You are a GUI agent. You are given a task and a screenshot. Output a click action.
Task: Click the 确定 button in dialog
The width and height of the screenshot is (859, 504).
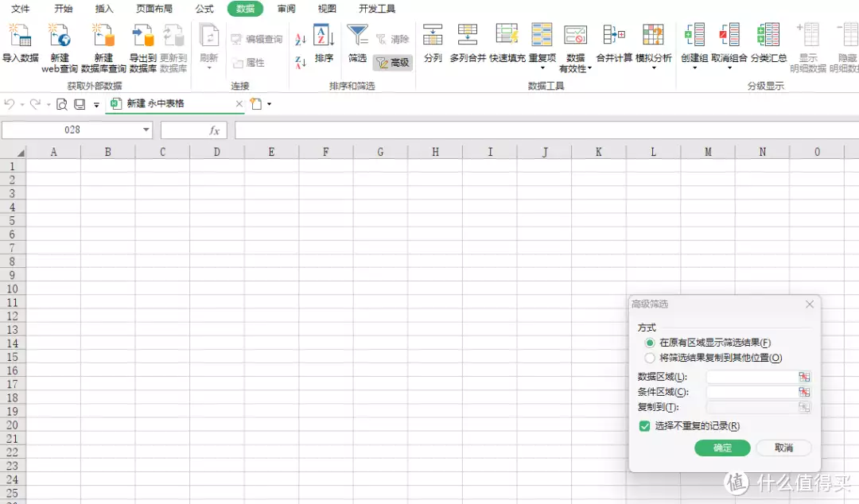pyautogui.click(x=722, y=448)
